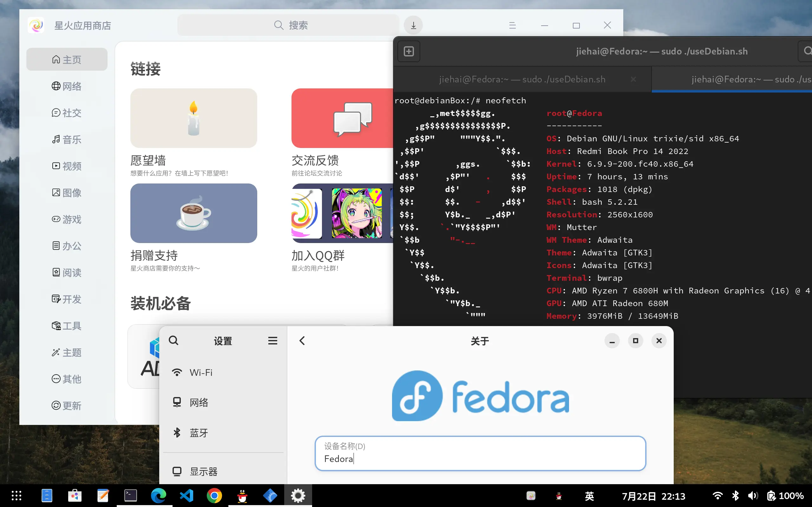Open the Chrome browser from taskbar
The height and width of the screenshot is (507, 812).
214,496
